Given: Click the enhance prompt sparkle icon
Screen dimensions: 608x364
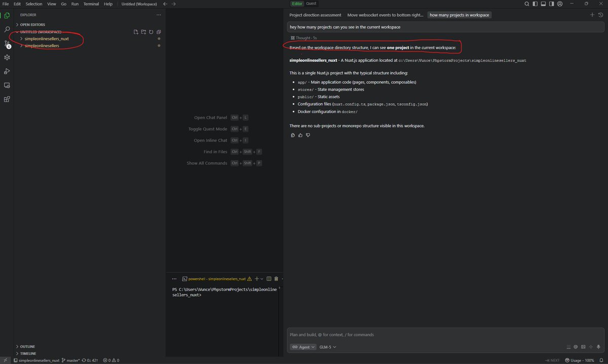Looking at the screenshot, I should 591,347.
